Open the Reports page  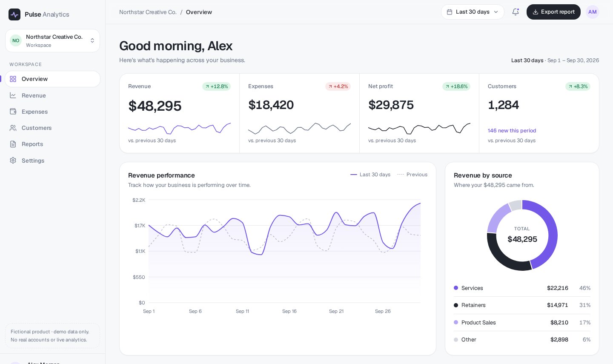click(x=53, y=144)
